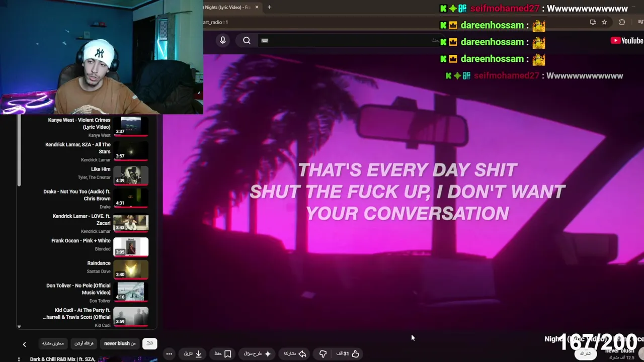Click the playlist panel scrollbar
Screen dimensions: 644x362
point(19,151)
